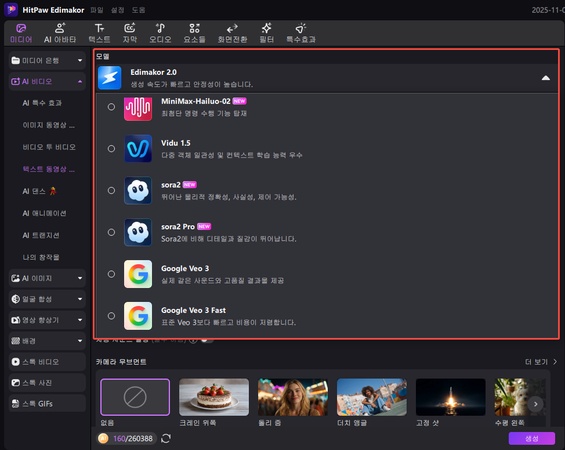Open the 요소들 (Elements) toolbar tab
The height and width of the screenshot is (450, 565).
pyautogui.click(x=194, y=33)
